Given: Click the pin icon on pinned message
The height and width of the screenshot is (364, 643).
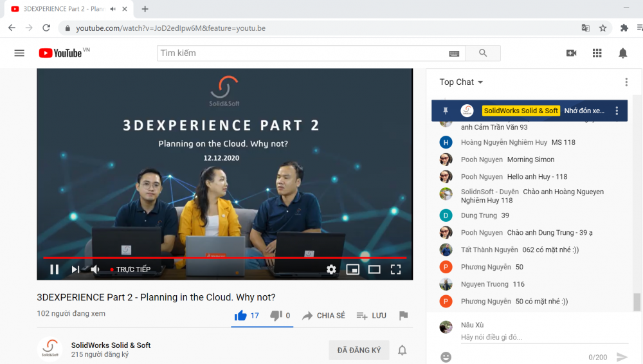Looking at the screenshot, I should [446, 111].
